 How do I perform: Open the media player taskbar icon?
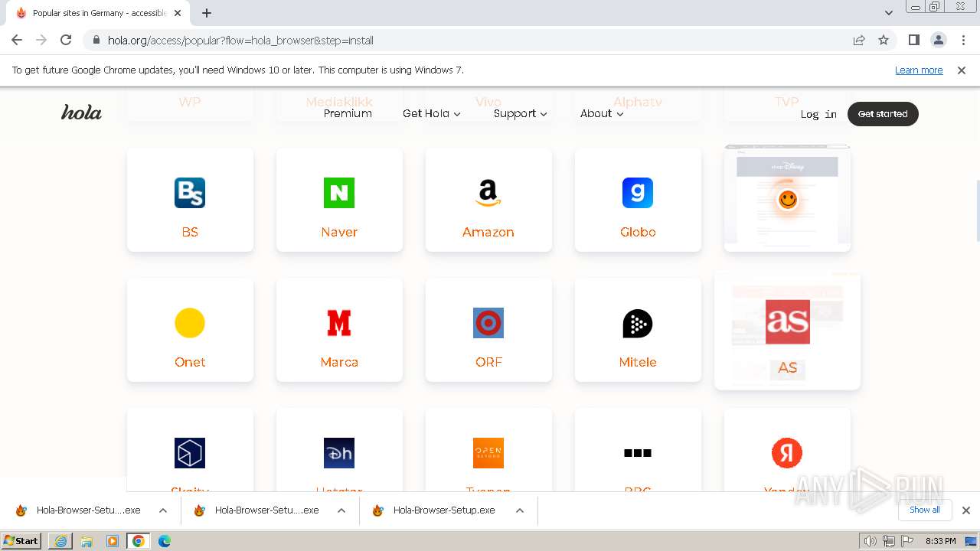(x=113, y=541)
